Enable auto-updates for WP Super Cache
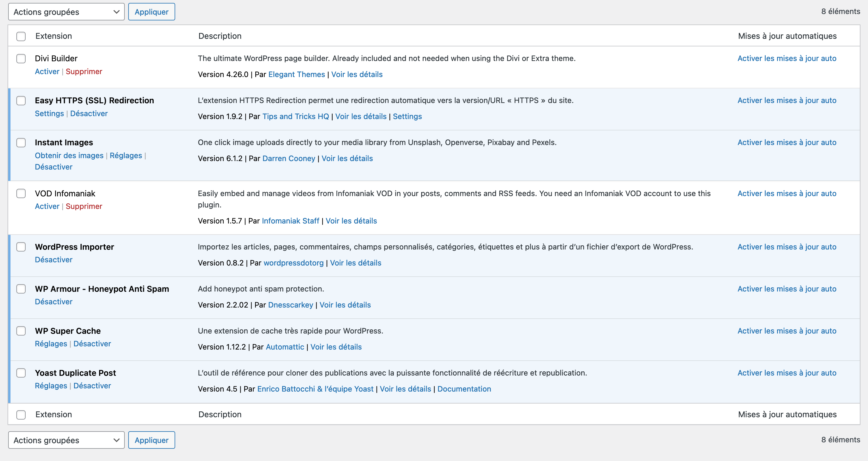 point(787,331)
